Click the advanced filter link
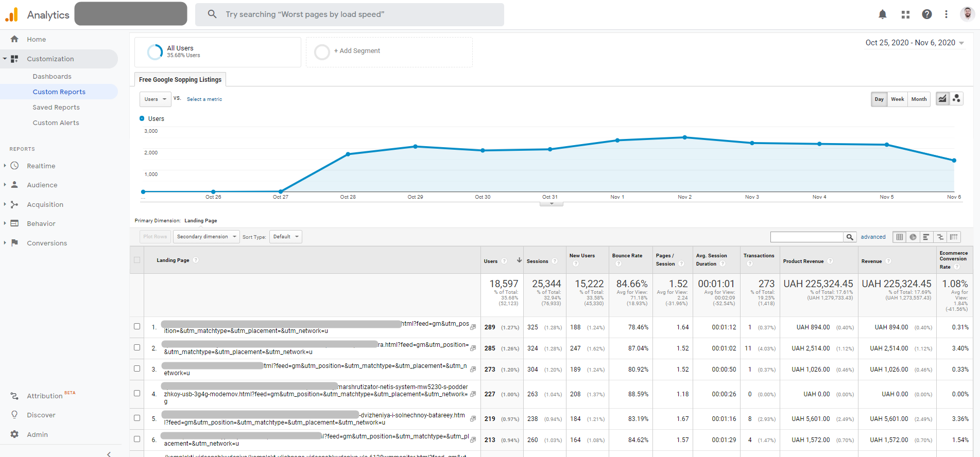Image resolution: width=980 pixels, height=457 pixels. pyautogui.click(x=873, y=237)
